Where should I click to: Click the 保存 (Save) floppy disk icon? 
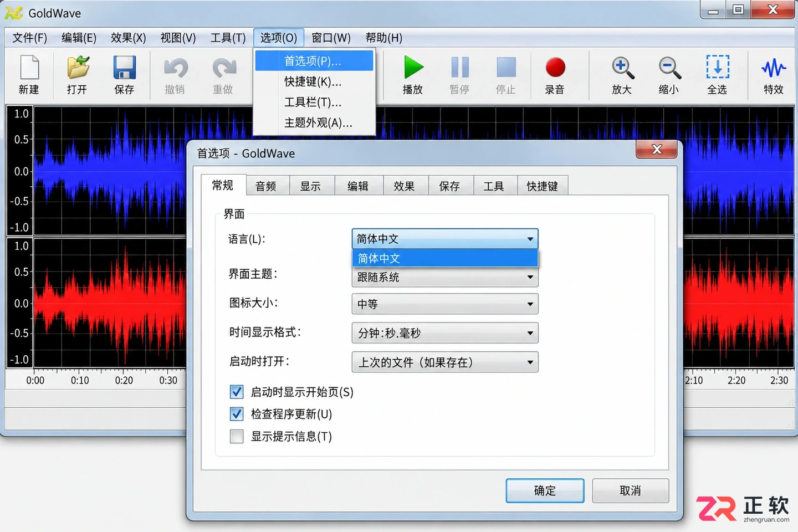pos(125,68)
